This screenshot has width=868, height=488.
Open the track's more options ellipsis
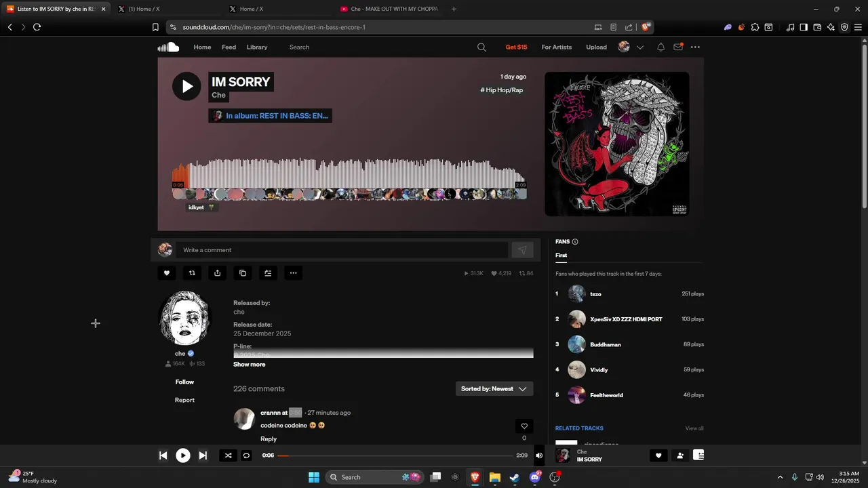click(x=293, y=273)
